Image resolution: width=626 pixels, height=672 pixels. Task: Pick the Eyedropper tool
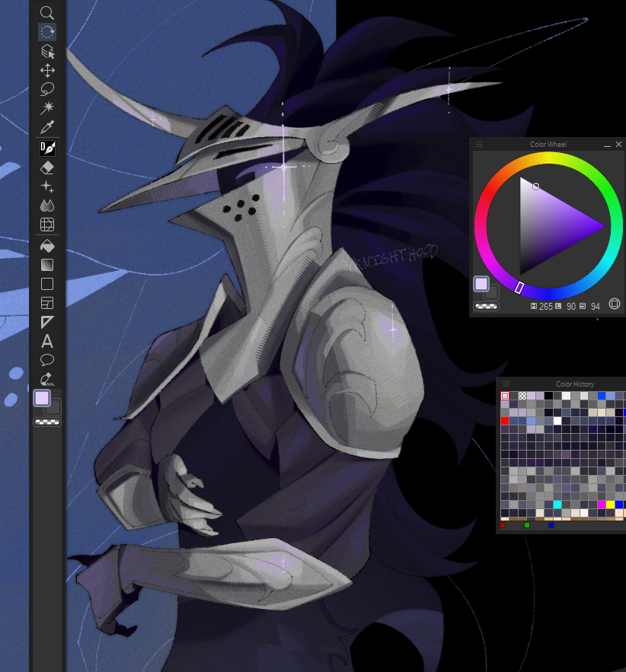pyautogui.click(x=47, y=128)
